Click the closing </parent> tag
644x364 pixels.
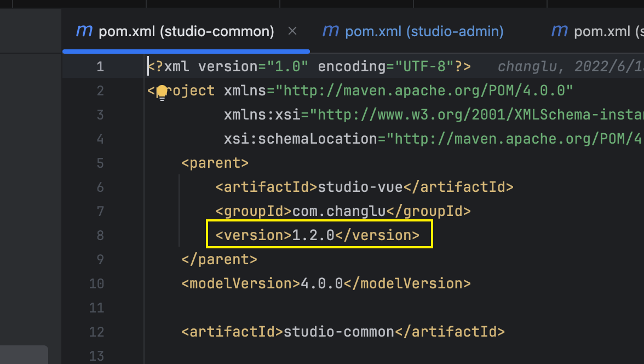tap(219, 259)
